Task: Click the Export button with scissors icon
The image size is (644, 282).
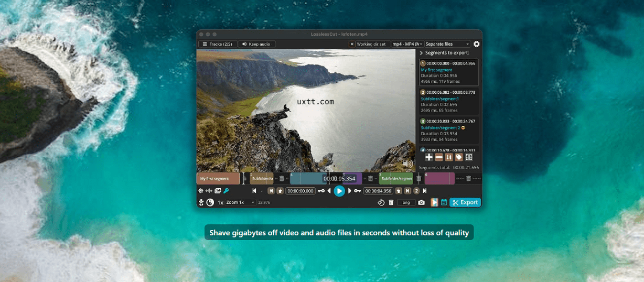Action: click(465, 202)
